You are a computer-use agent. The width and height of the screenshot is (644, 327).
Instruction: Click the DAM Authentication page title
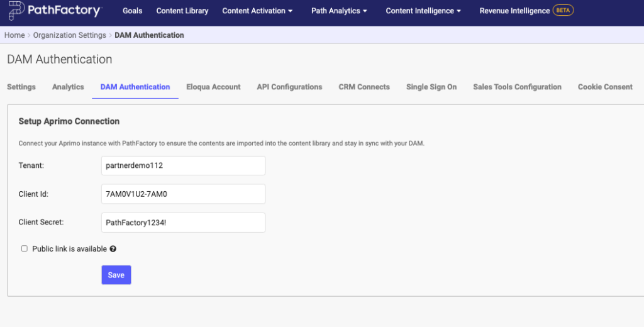60,59
